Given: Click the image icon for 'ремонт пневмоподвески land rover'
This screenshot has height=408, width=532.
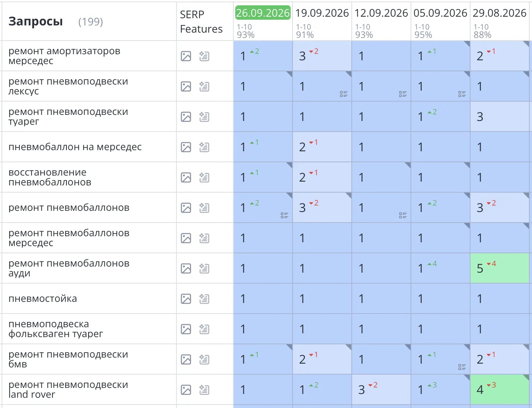Looking at the screenshot, I should [186, 390].
